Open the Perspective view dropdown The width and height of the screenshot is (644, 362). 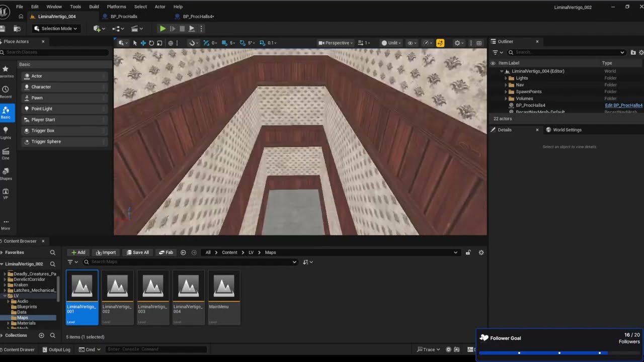pos(336,43)
